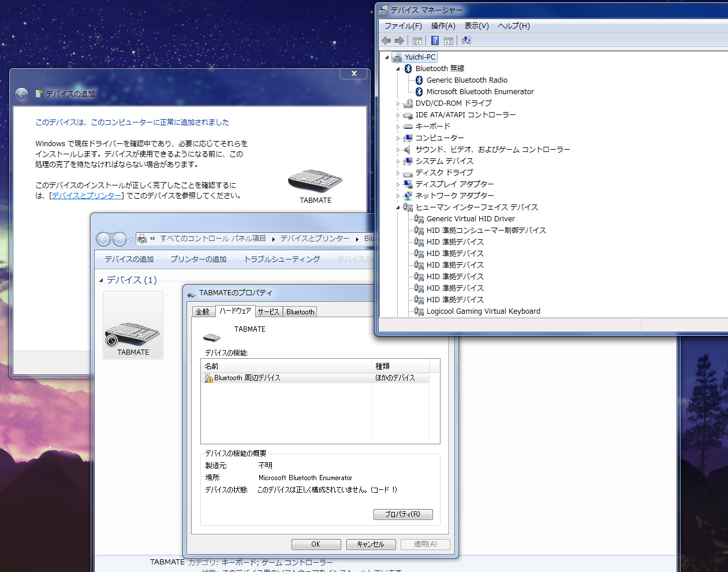Click the TABMATE カテゴリ details pane text
Viewport: 728px width, 572px height.
click(241, 562)
